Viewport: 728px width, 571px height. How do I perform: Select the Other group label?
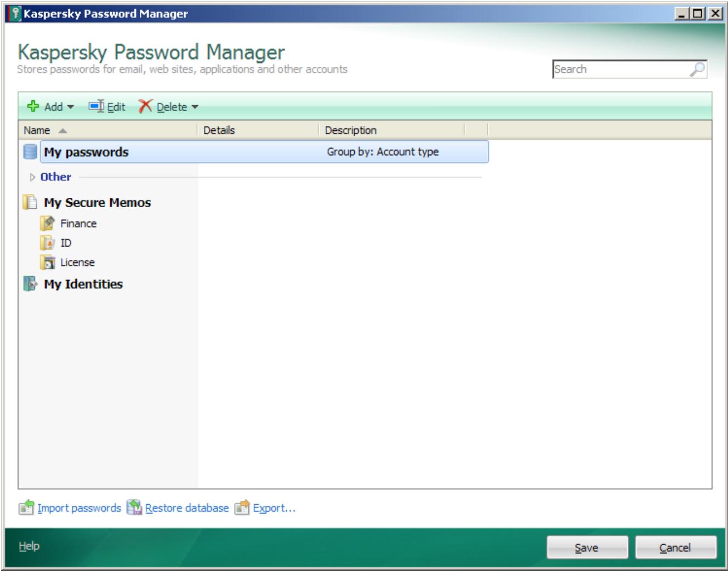click(55, 176)
